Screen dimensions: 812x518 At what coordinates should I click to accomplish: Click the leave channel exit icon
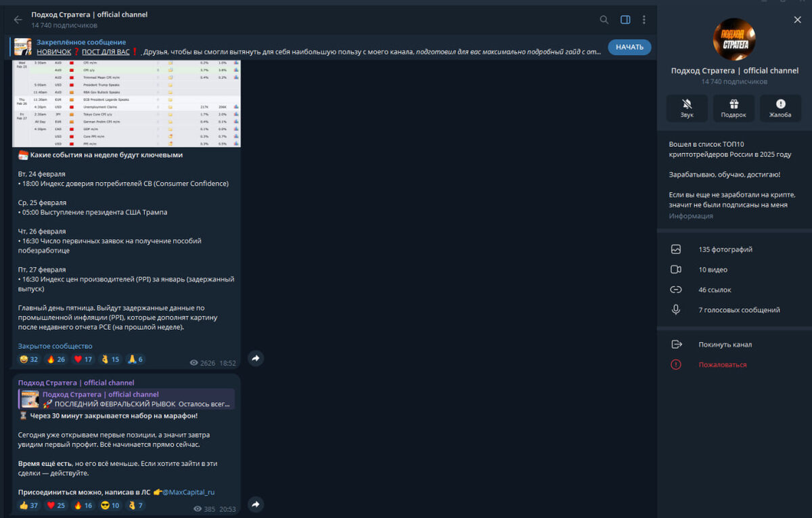click(675, 345)
